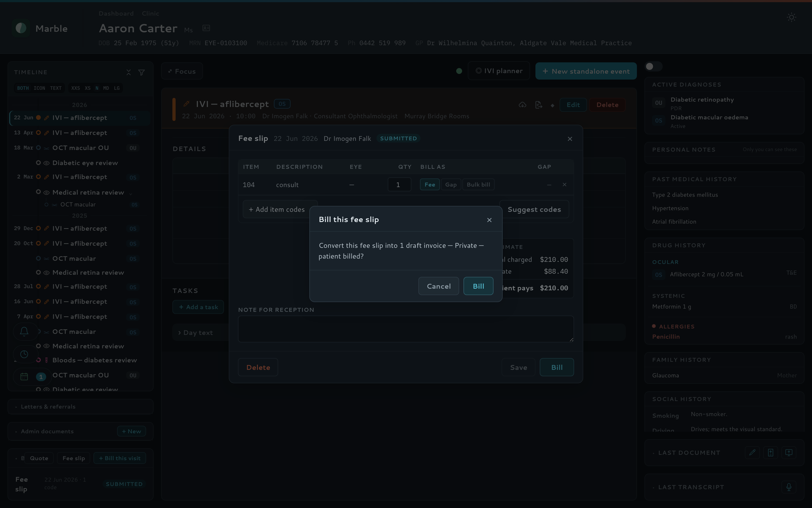
Task: Save the fee slip
Action: (x=519, y=367)
